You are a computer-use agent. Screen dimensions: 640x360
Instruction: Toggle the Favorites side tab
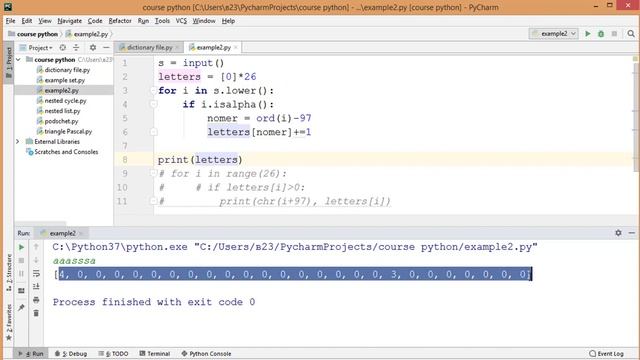9,322
